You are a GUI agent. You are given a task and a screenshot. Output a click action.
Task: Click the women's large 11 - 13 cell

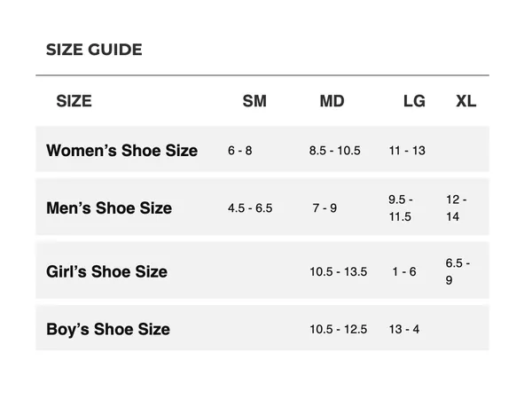click(x=407, y=151)
